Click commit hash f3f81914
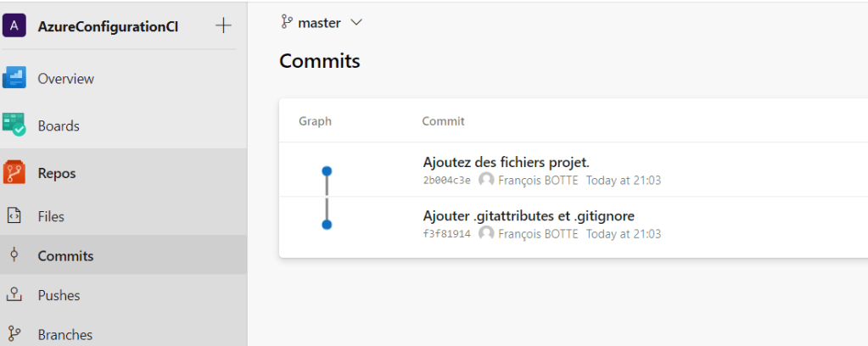This screenshot has height=346, width=868. tap(446, 234)
